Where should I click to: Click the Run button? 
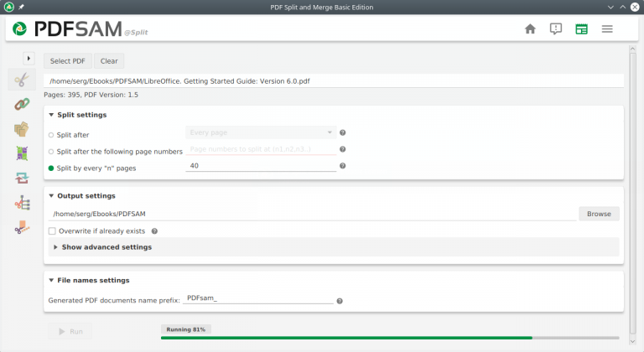[x=70, y=331]
